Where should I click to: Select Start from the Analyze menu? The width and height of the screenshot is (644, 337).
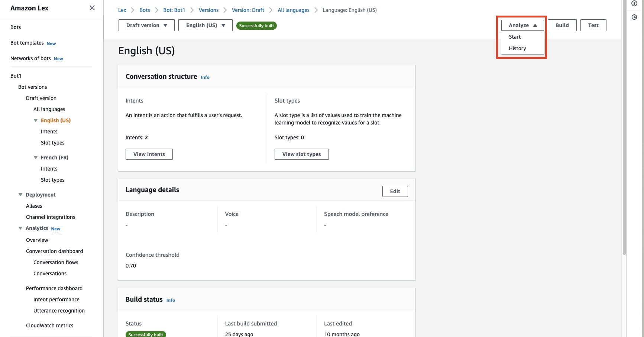[515, 37]
